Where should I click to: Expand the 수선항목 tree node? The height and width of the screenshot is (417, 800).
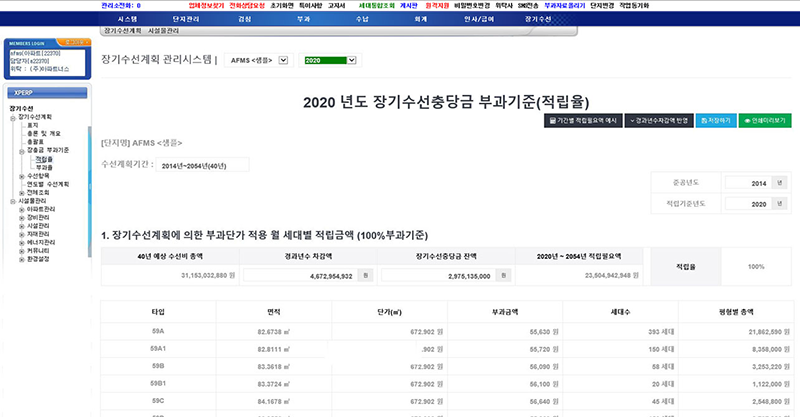click(23, 176)
